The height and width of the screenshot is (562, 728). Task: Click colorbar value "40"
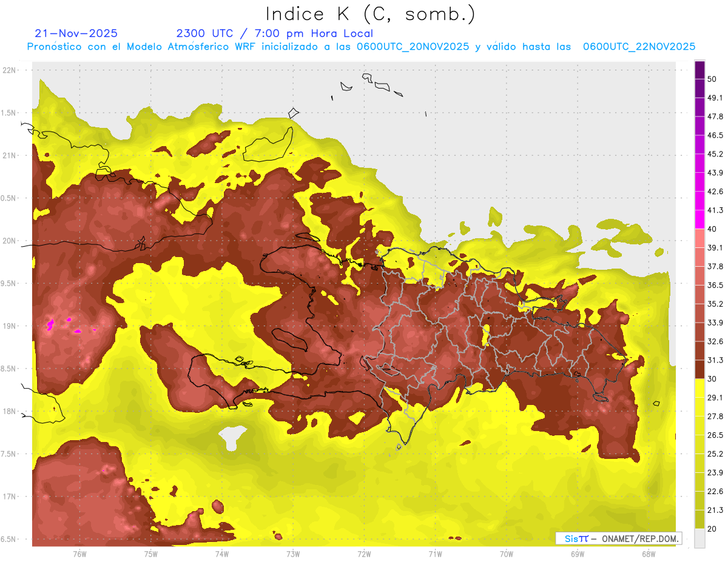712,229
